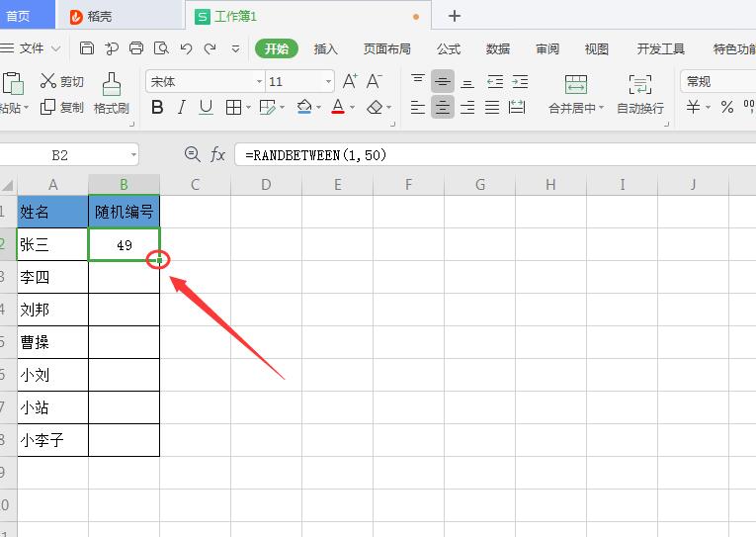The width and height of the screenshot is (756, 537).
Task: Toggle Bold formatting
Action: pyautogui.click(x=157, y=108)
